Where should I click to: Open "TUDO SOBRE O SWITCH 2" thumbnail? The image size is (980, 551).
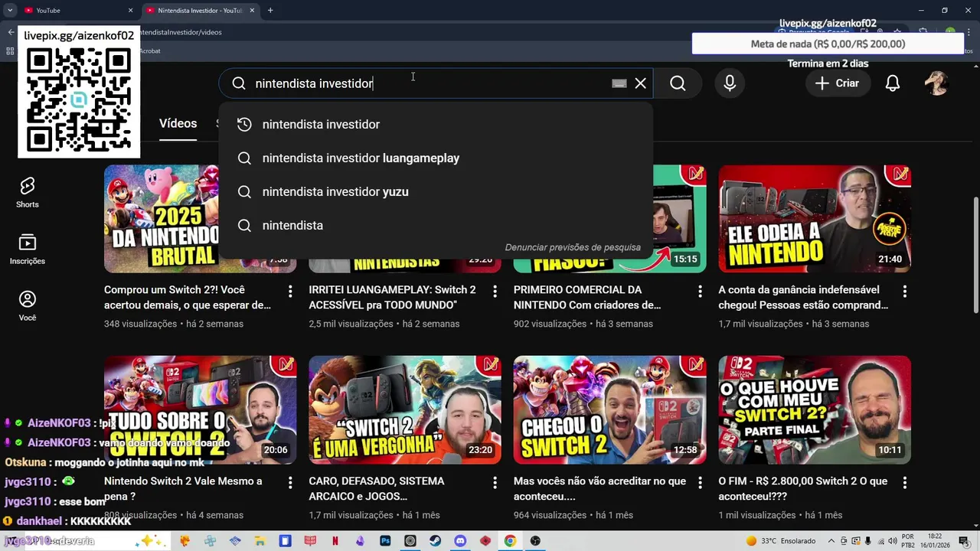(x=200, y=410)
